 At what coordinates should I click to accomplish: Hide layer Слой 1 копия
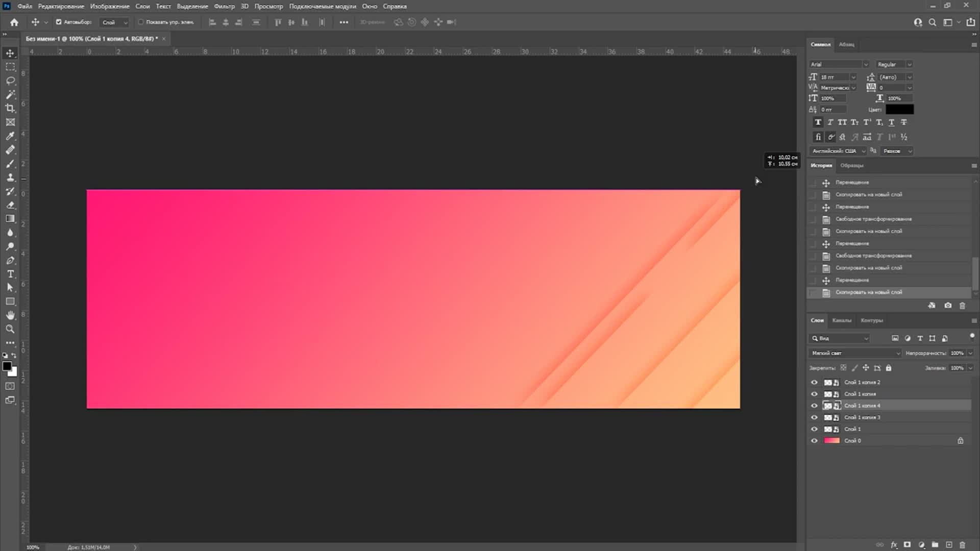coord(814,394)
